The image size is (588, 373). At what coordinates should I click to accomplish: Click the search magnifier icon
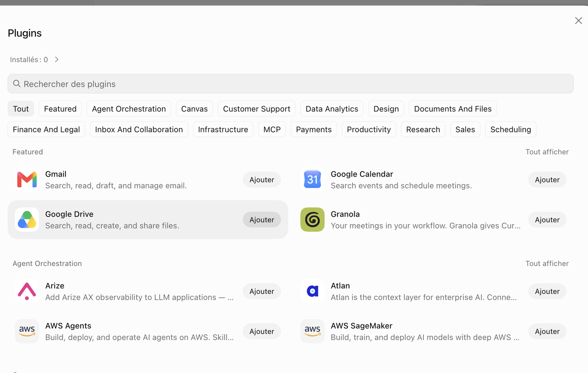(17, 84)
